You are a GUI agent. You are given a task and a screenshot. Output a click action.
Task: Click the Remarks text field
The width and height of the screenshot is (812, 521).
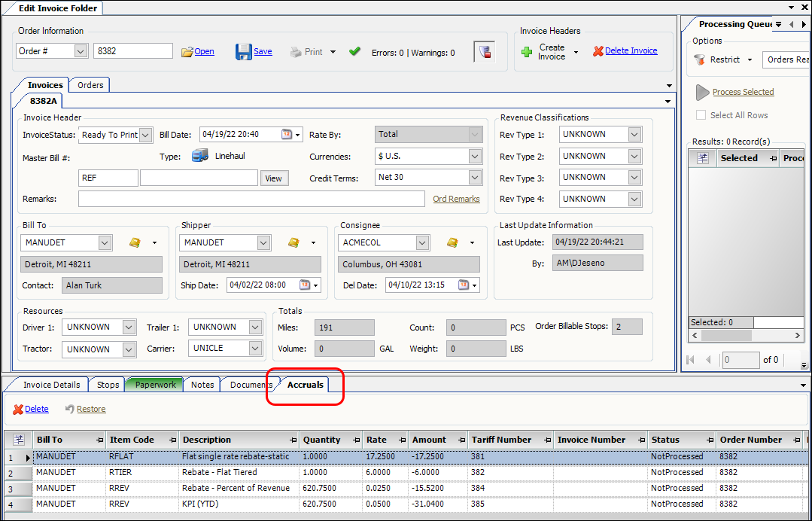[x=251, y=199]
